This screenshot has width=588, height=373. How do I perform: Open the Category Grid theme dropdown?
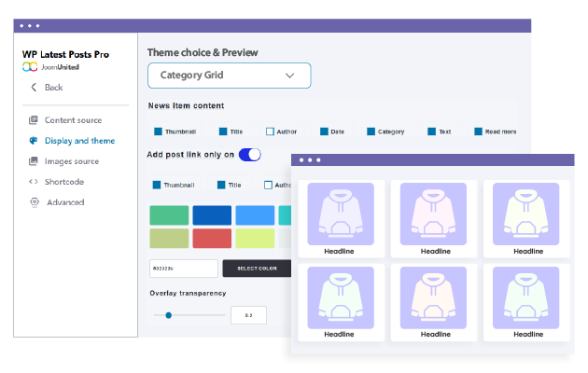229,76
